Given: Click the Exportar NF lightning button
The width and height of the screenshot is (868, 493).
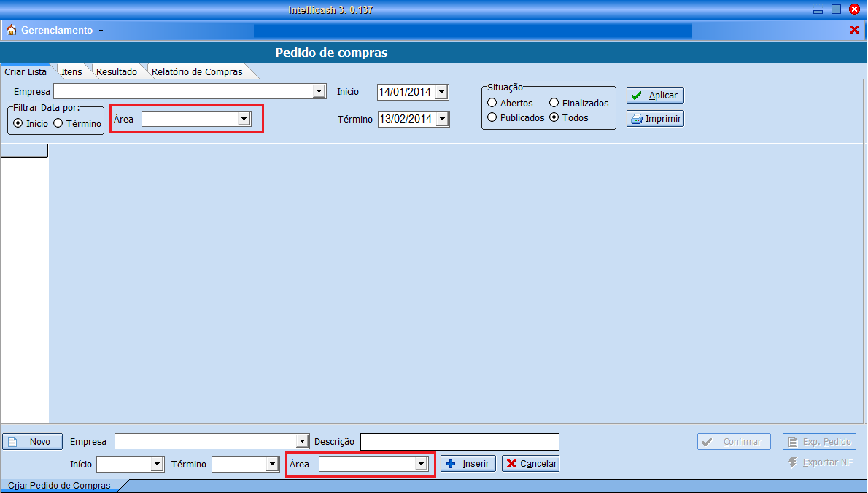Looking at the screenshot, I should tap(819, 462).
